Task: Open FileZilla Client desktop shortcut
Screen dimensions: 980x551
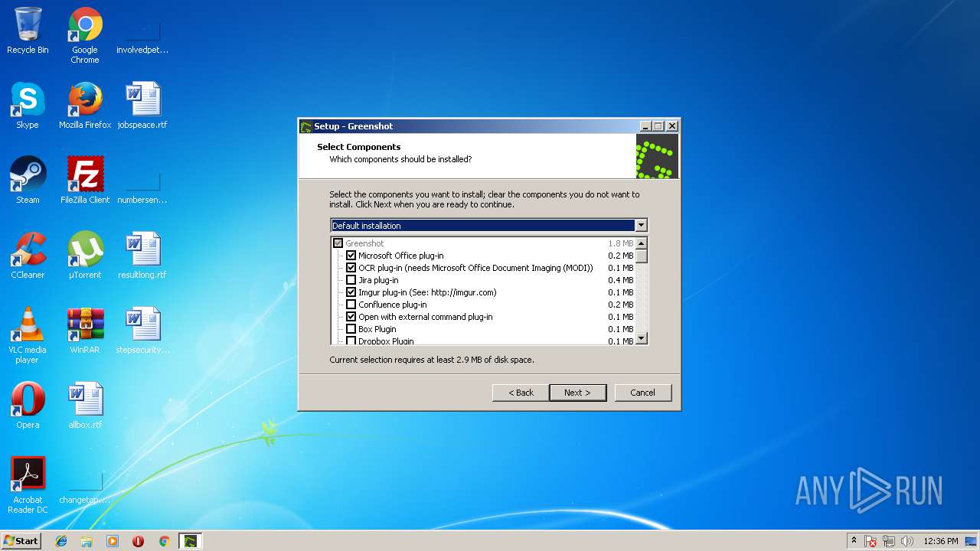Action: (x=85, y=181)
